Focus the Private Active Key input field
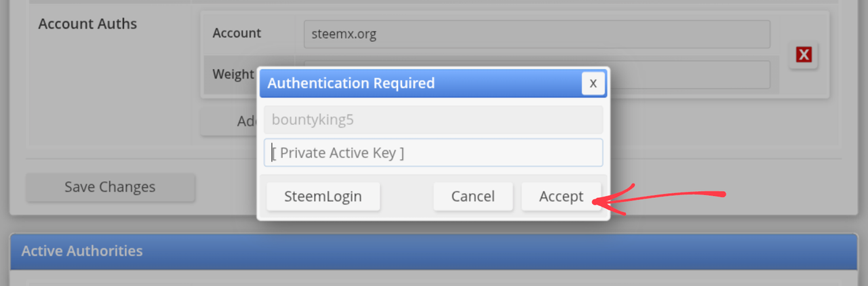The width and height of the screenshot is (868, 286). tap(433, 153)
